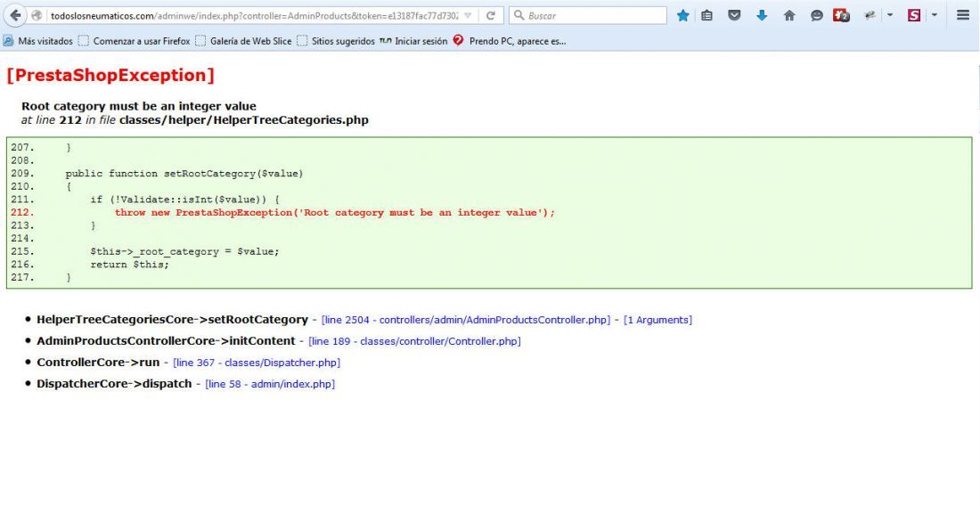Screen dimensions: 980x506
Task: Open Comenzar a usar Firefox bookmark
Action: pyautogui.click(x=135, y=41)
